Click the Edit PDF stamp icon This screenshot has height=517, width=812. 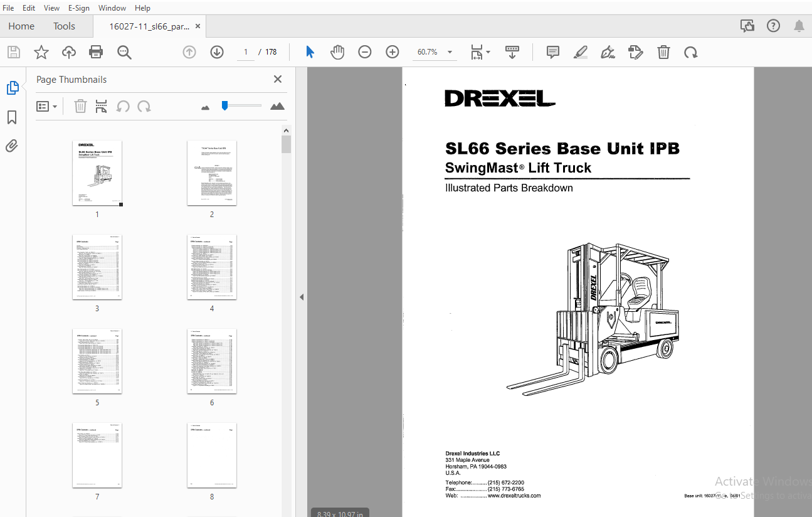pyautogui.click(x=636, y=52)
